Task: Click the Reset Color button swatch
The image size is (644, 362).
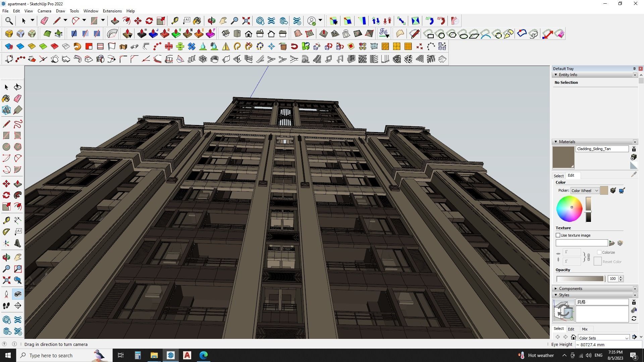Action: point(597,261)
